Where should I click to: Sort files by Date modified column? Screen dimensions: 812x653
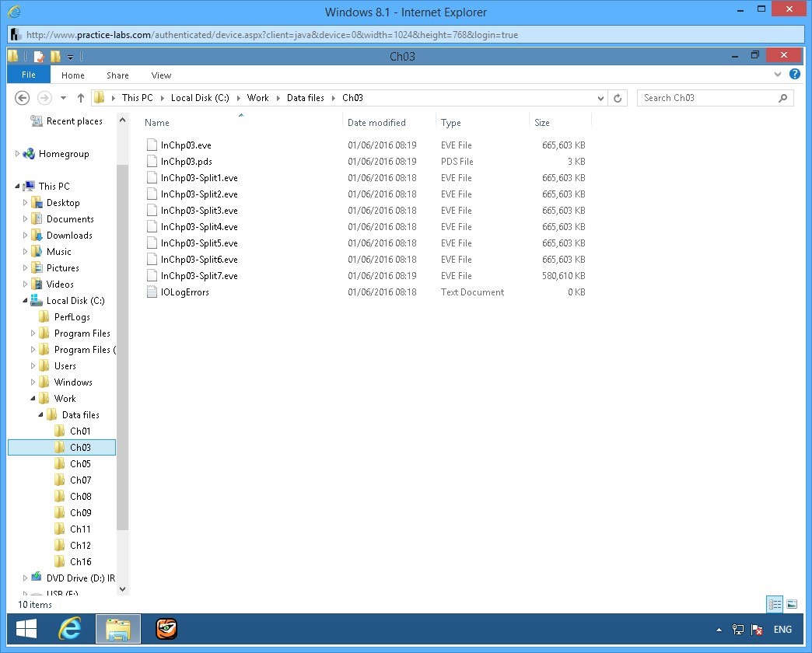point(376,123)
